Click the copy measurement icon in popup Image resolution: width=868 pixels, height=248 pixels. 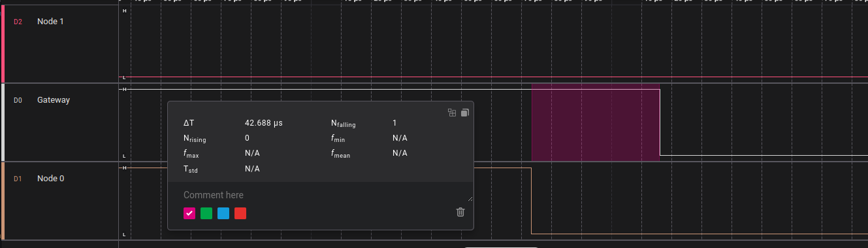[x=465, y=113]
